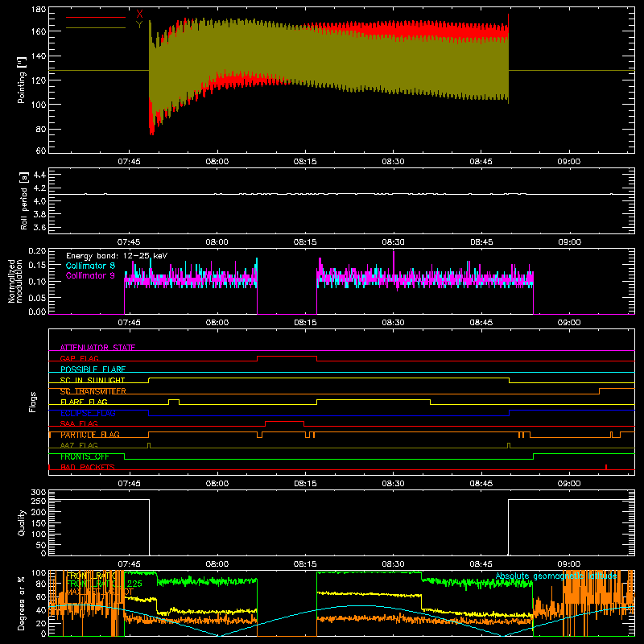Click the 3.8 tick on Roll period axis
Image resolution: width=644 pixels, height=644 pixels.
(39, 214)
